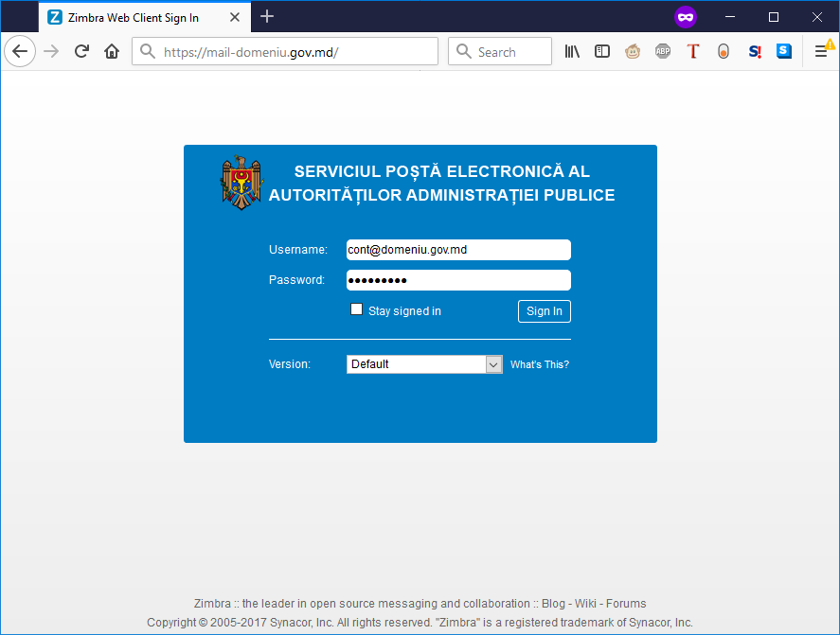Click inside the Password field
The image size is (840, 635).
(x=458, y=280)
